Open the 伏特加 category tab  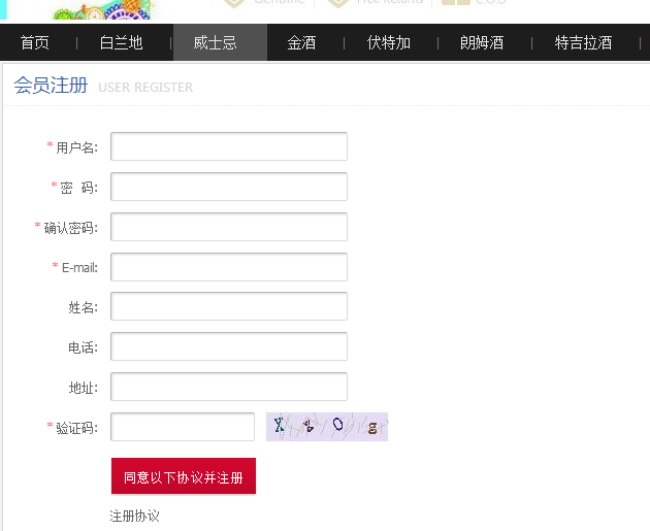tap(388, 43)
